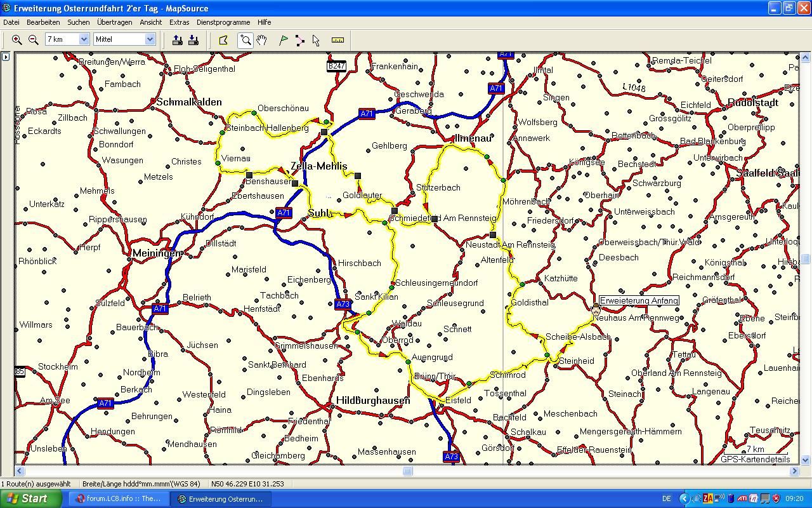This screenshot has height=508, width=812.
Task: Open the Mittel detail level dropdown
Action: coord(150,39)
